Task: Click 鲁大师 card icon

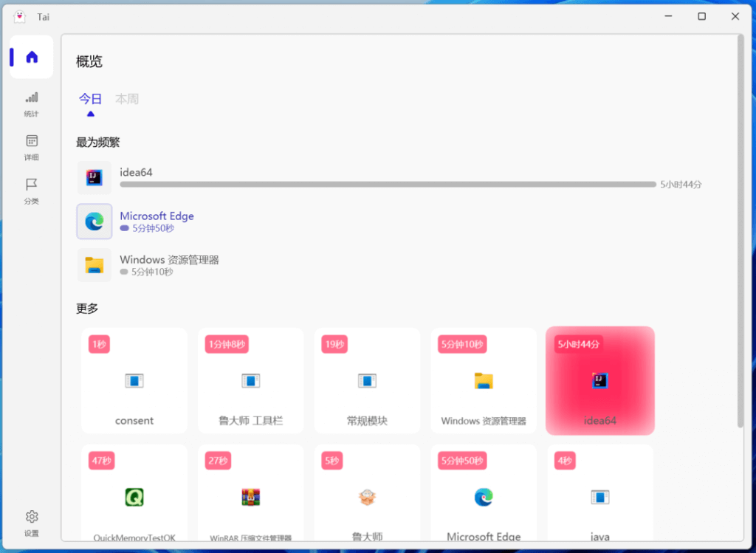Action: coord(368,497)
